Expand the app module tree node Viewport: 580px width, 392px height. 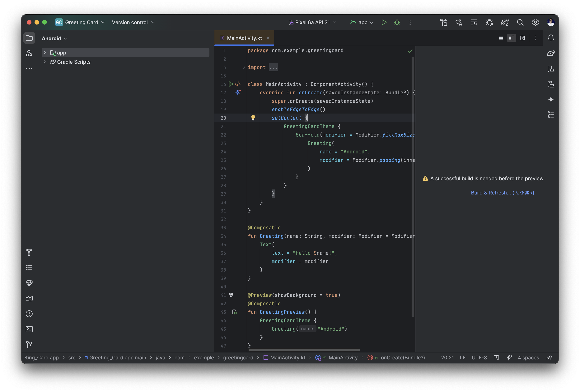click(x=45, y=53)
